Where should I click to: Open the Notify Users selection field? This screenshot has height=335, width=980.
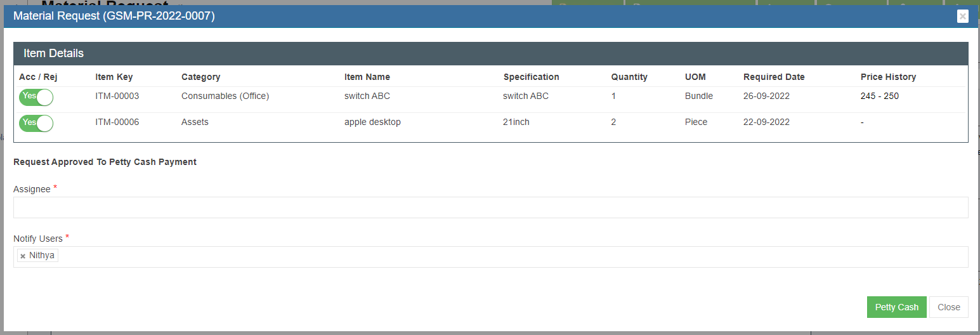(x=507, y=257)
